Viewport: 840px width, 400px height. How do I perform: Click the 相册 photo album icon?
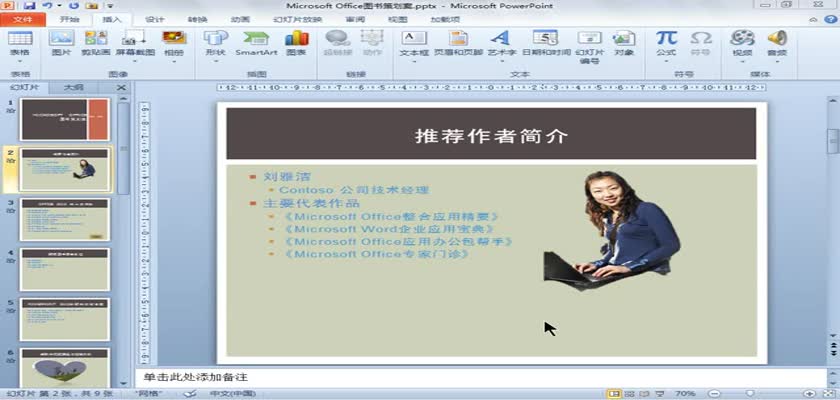[174, 38]
